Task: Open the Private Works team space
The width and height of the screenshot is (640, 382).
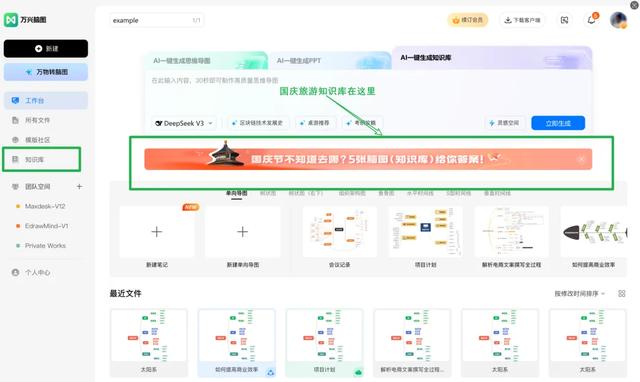Action: [x=45, y=246]
